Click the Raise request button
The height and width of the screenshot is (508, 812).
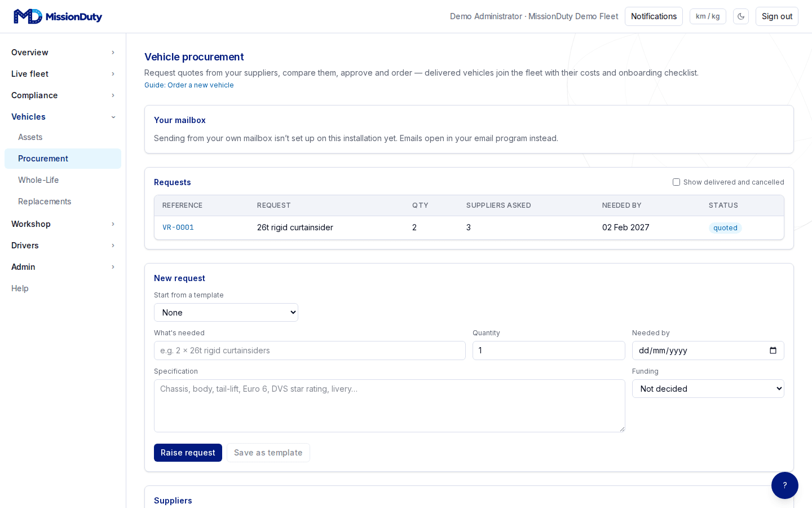click(188, 453)
